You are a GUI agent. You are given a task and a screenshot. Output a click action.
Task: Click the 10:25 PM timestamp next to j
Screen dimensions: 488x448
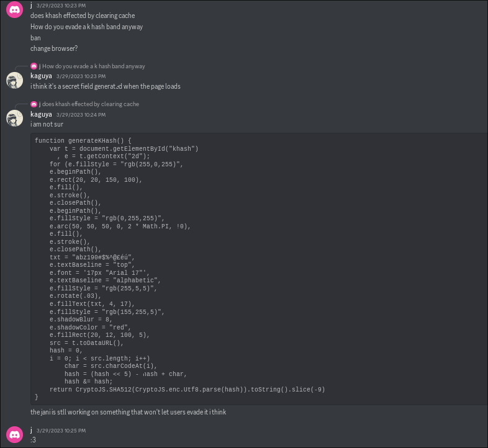pyautogui.click(x=61, y=431)
